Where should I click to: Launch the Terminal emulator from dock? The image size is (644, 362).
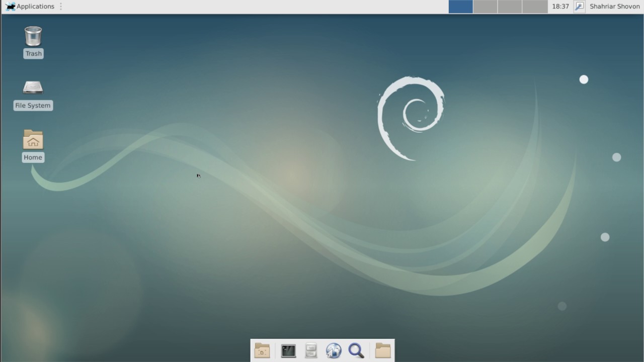tap(288, 350)
